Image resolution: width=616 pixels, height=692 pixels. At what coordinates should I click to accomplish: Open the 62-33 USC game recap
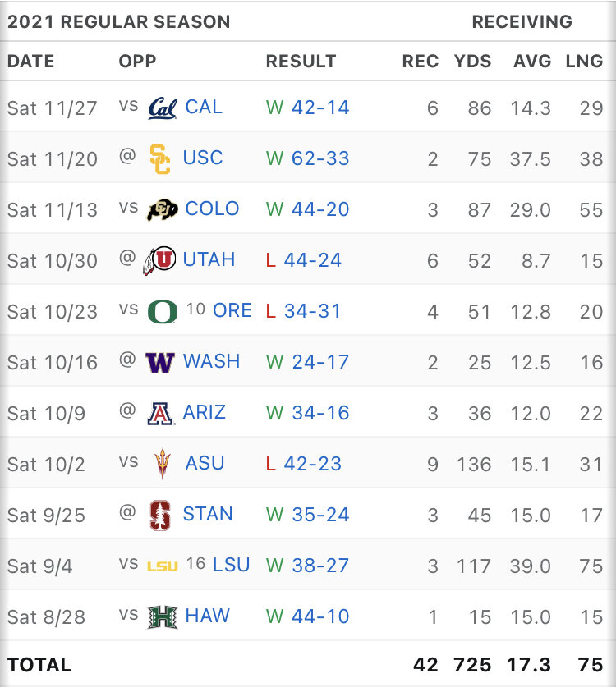320,158
